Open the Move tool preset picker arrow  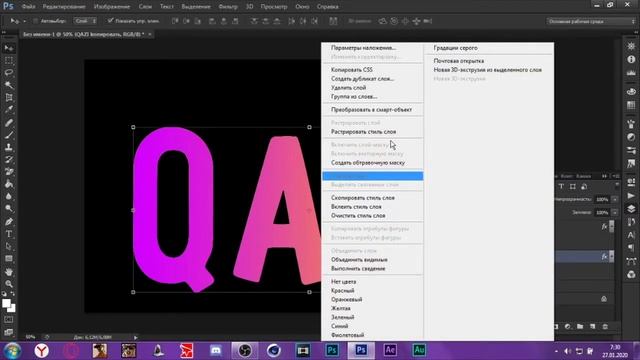tap(24, 21)
